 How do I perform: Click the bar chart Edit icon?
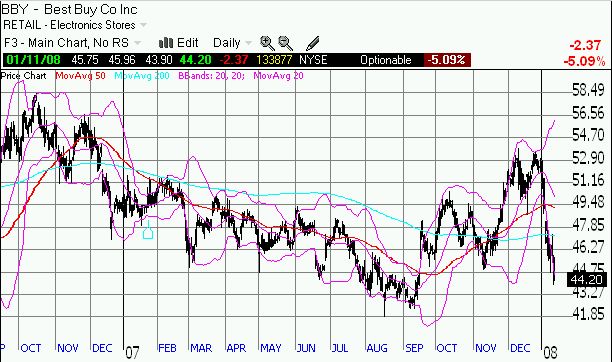[166, 43]
